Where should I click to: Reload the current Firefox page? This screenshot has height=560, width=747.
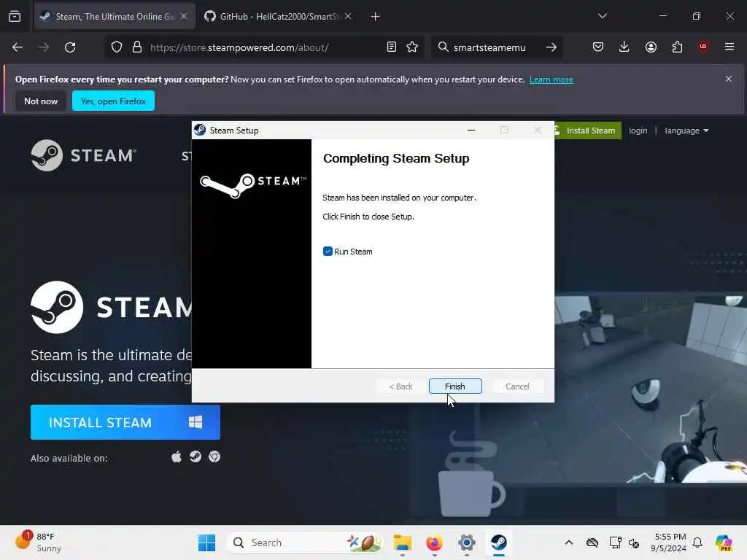point(70,47)
